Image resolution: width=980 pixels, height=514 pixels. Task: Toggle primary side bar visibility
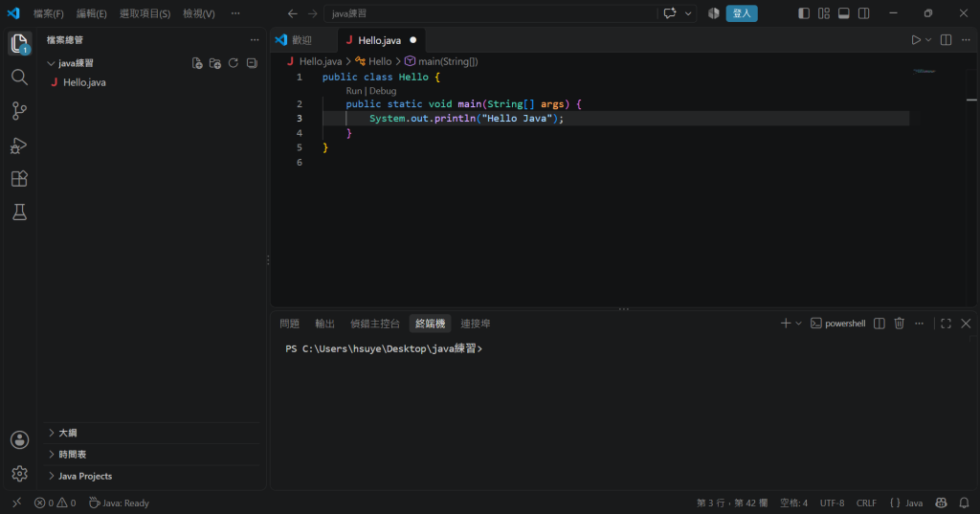pyautogui.click(x=804, y=13)
